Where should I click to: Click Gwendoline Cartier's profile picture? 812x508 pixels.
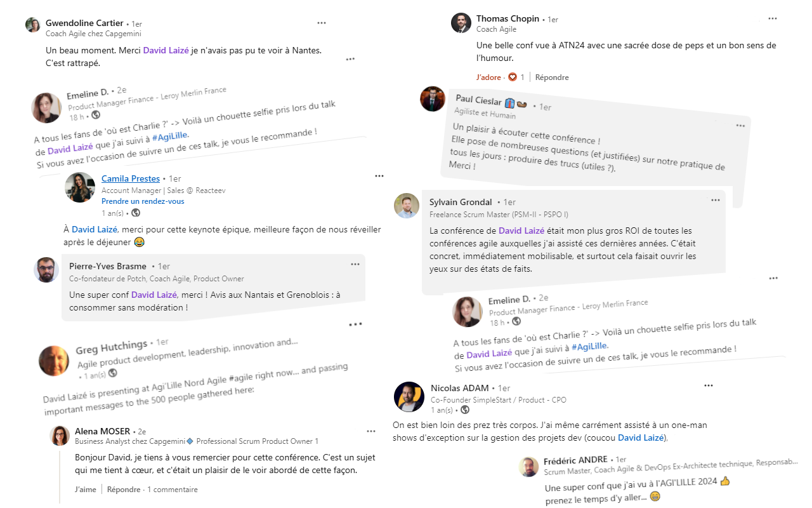32,25
